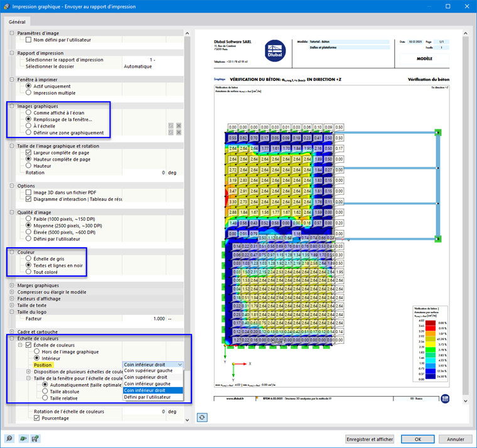Enable Nom défini par l'utilisateur checkbox
This screenshot has width=477, height=448.
(x=28, y=40)
